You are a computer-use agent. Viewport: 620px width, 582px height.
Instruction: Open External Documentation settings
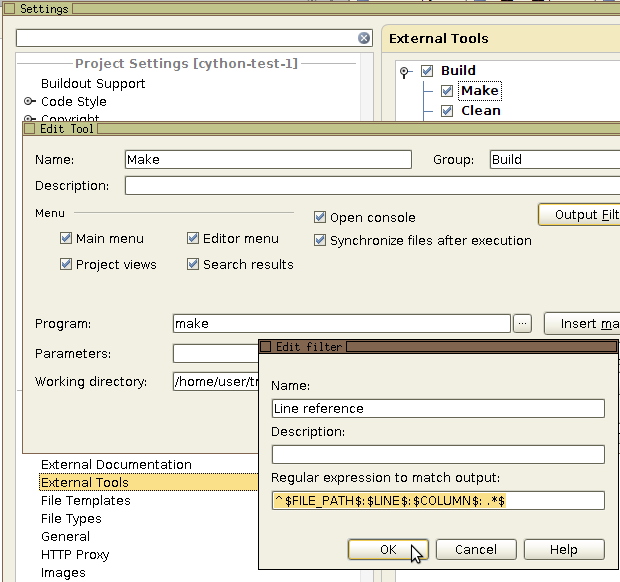[x=116, y=465]
